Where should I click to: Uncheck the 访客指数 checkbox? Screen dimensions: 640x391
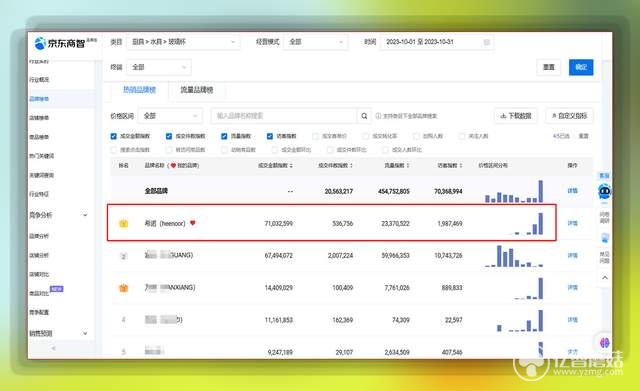click(x=269, y=136)
